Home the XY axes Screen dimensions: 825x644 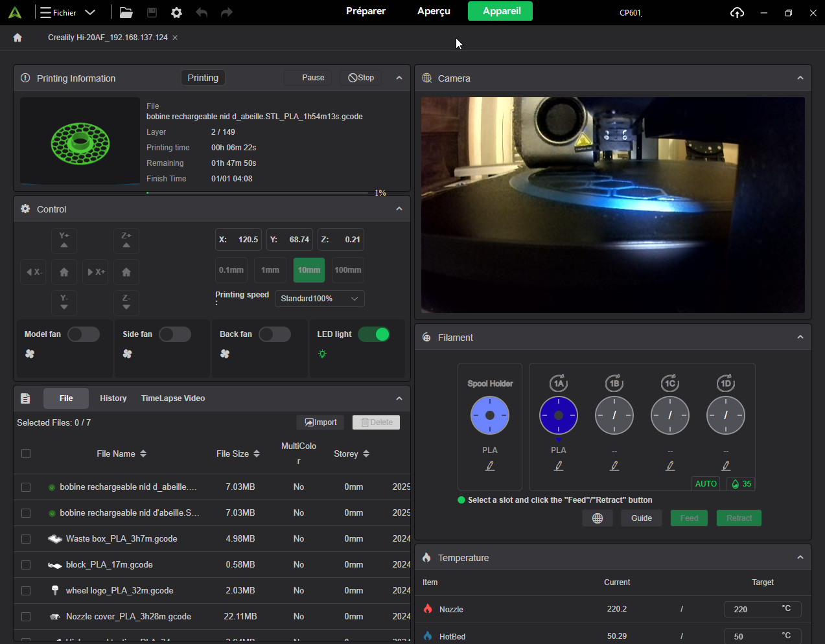(64, 272)
